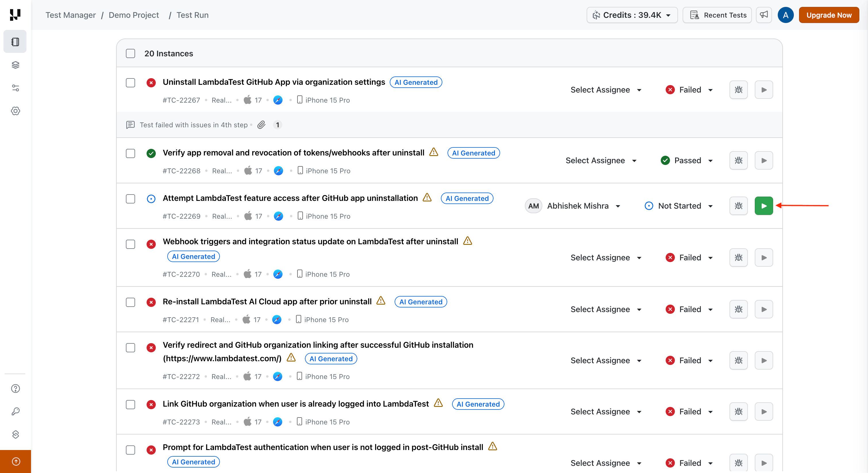Click the attachment paperclip icon
Viewport: 868px width, 473px height.
point(261,125)
